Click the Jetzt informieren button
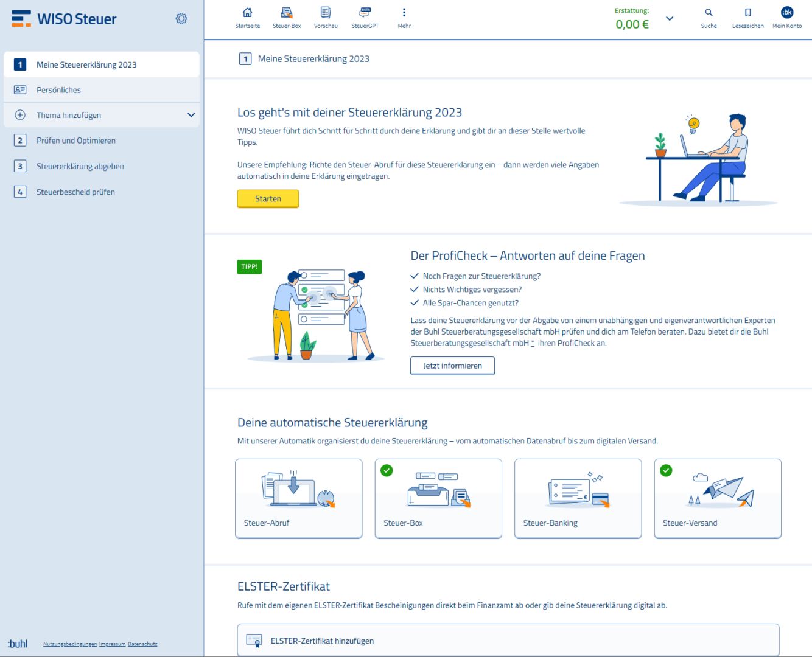 tap(452, 366)
